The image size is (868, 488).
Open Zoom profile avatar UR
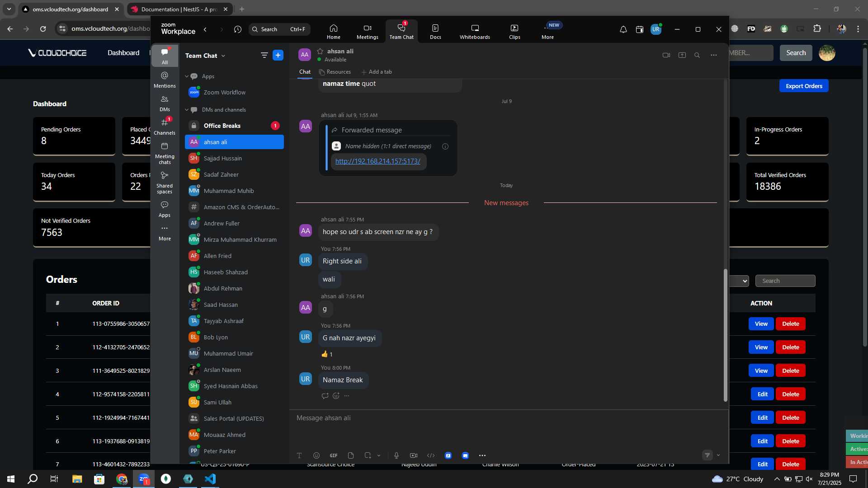656,29
